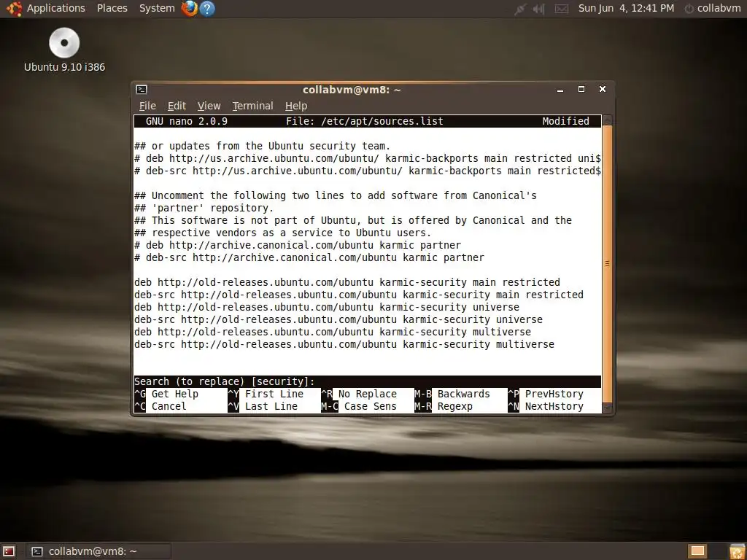The height and width of the screenshot is (560, 747).
Task: Click the scrollbar down arrow in terminal
Action: click(x=607, y=408)
